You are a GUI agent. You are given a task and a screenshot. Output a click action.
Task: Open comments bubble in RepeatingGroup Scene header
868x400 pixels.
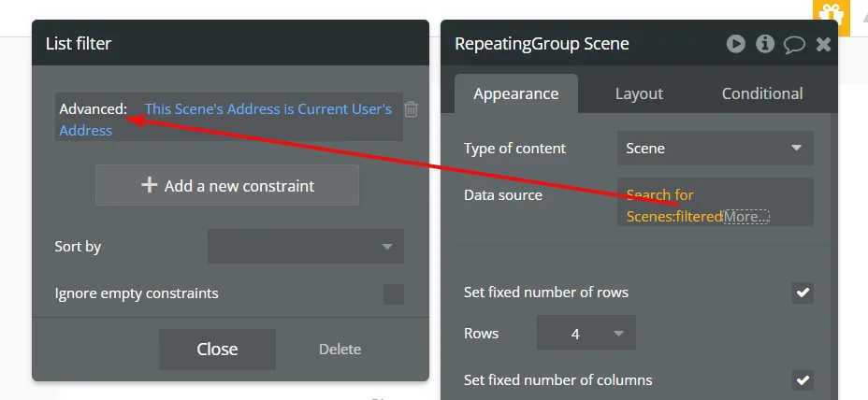(794, 44)
